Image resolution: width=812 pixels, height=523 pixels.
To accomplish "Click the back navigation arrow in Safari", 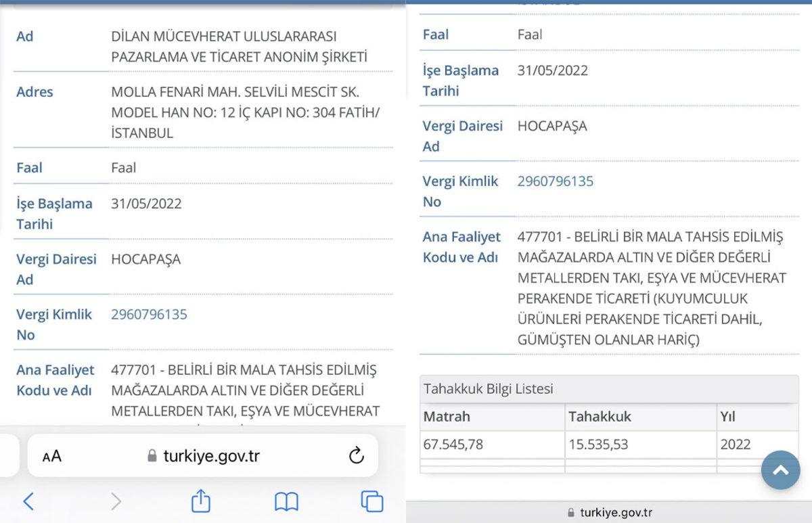I will click(x=26, y=502).
